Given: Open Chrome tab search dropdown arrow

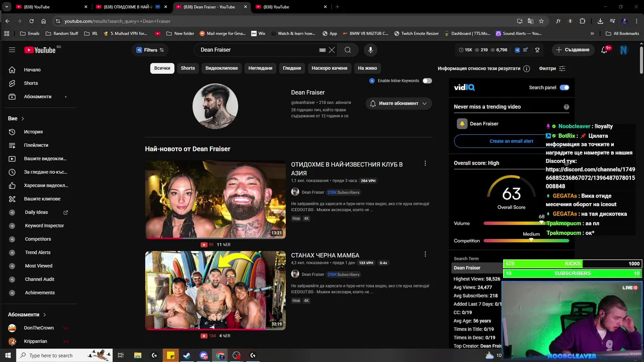Looking at the screenshot, I should pyautogui.click(x=7, y=7).
